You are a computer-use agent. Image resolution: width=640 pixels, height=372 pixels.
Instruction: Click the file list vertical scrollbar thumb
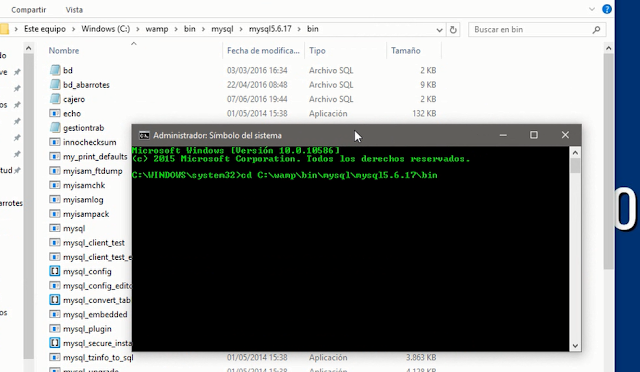[608, 161]
